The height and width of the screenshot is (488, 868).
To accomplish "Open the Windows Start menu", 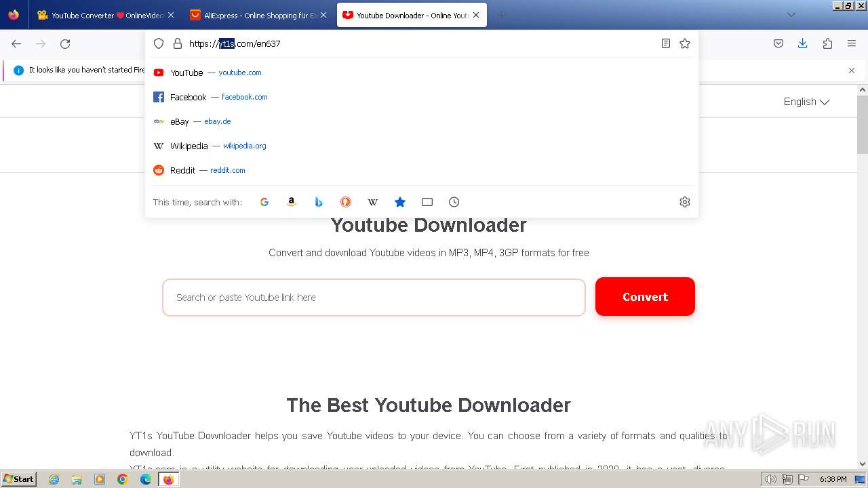I will pyautogui.click(x=18, y=479).
